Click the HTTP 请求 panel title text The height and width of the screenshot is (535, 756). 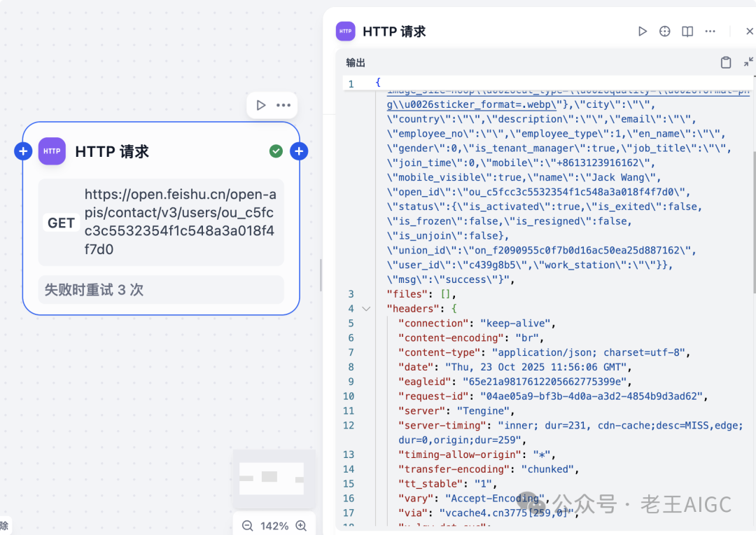click(394, 32)
